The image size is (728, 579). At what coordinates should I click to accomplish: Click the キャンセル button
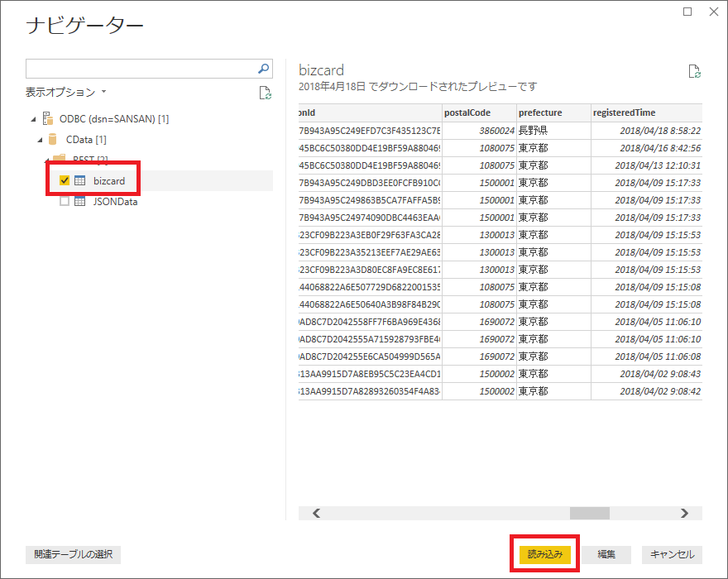tap(672, 554)
